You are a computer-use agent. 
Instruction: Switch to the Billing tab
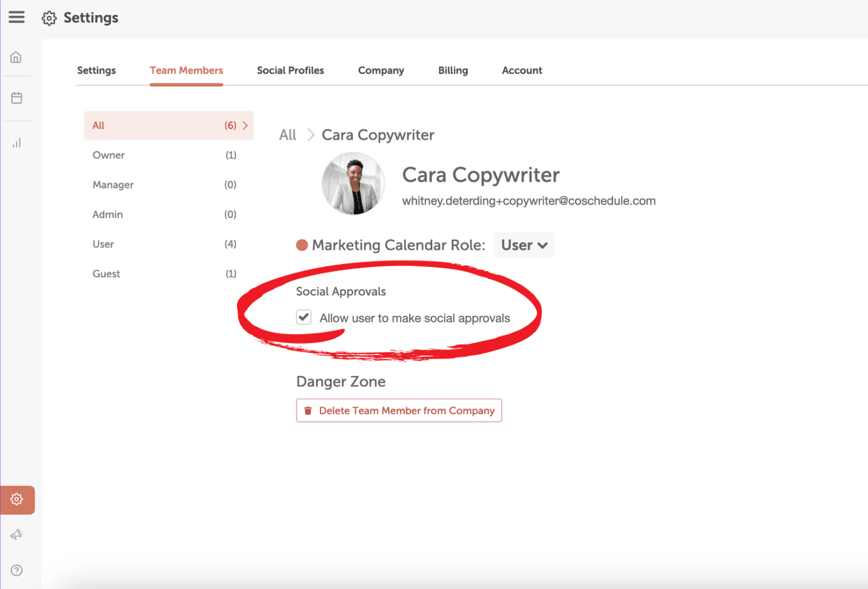tap(453, 71)
